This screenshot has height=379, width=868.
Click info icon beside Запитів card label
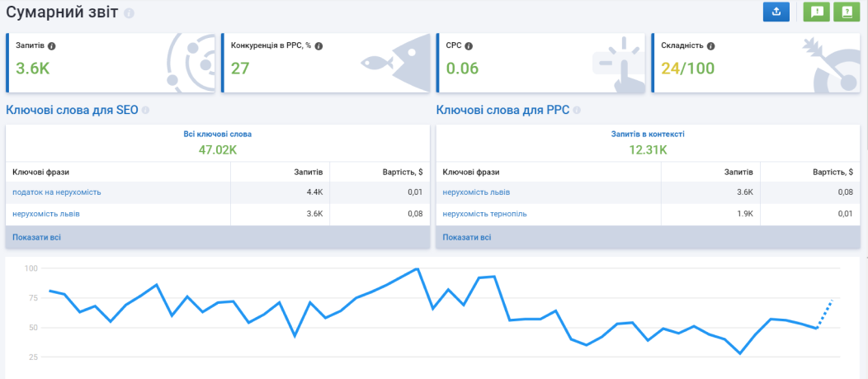coord(51,46)
